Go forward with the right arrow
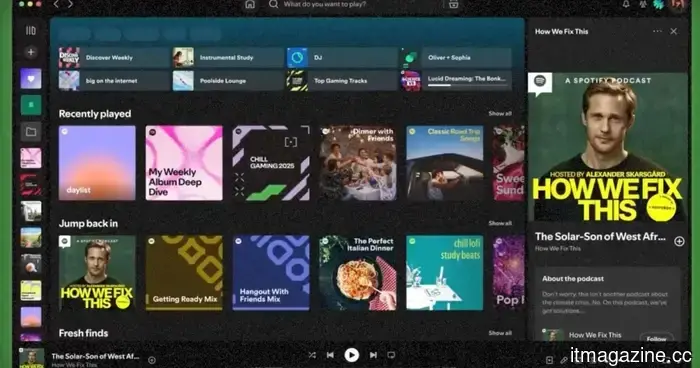The width and height of the screenshot is (700, 368). (x=71, y=4)
